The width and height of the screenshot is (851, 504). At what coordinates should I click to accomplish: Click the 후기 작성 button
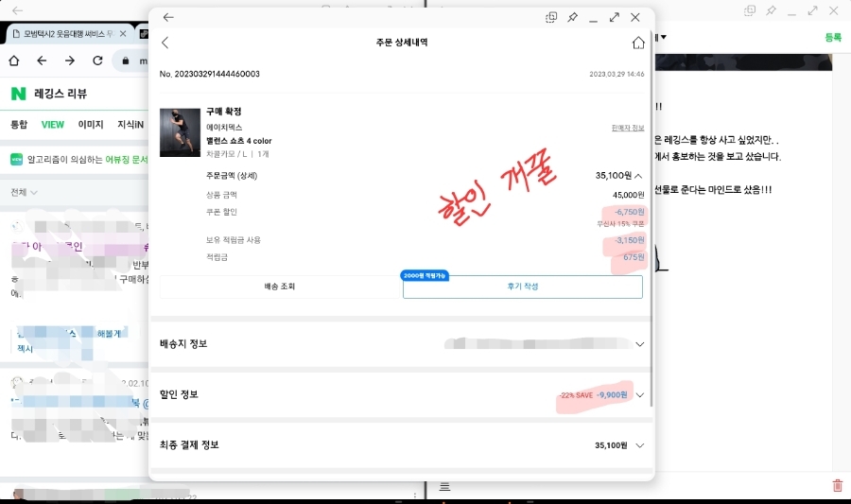pos(523,287)
